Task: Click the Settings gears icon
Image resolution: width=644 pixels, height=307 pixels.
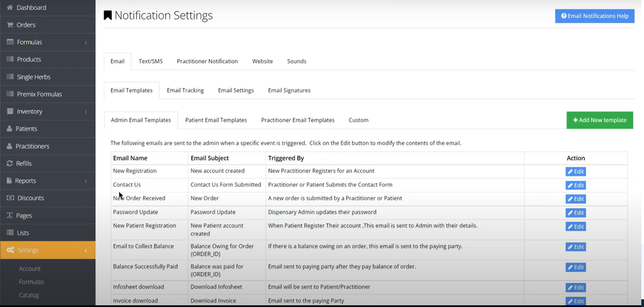Action: coord(10,250)
